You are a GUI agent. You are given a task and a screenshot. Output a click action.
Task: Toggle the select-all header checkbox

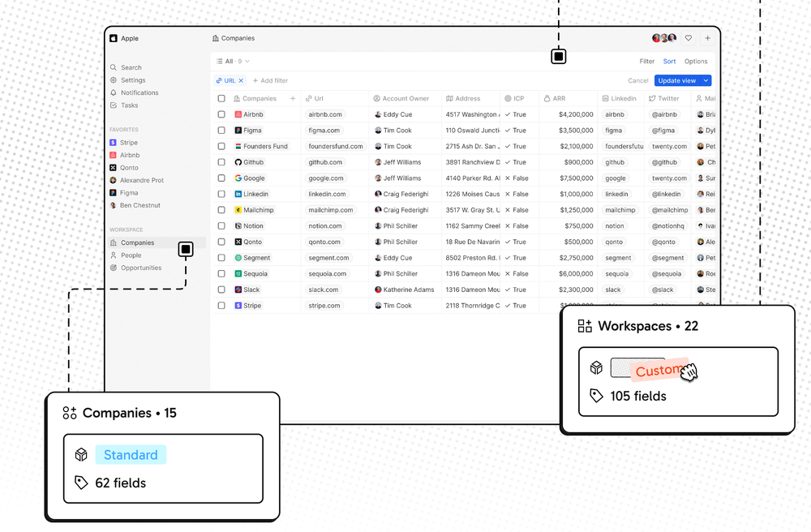(x=221, y=98)
